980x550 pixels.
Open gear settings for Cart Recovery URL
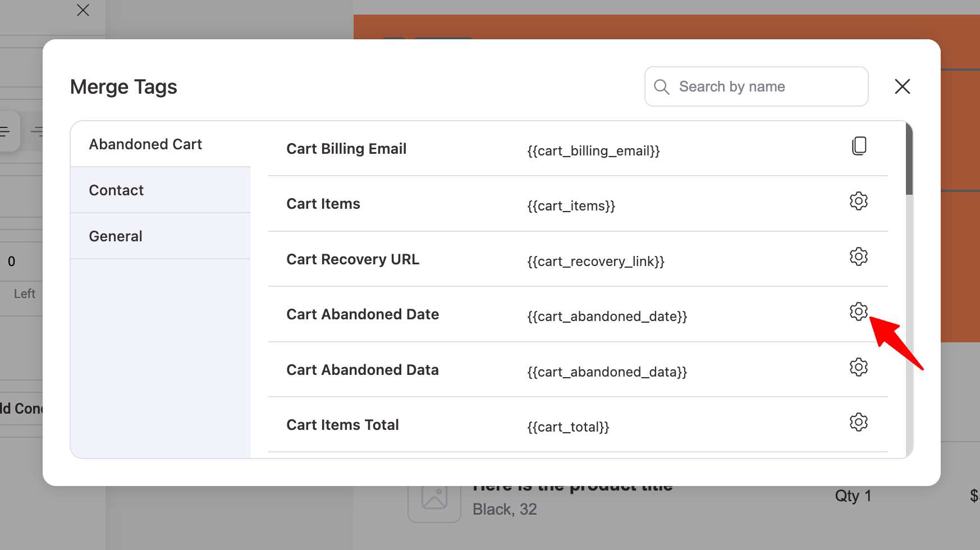[859, 256]
